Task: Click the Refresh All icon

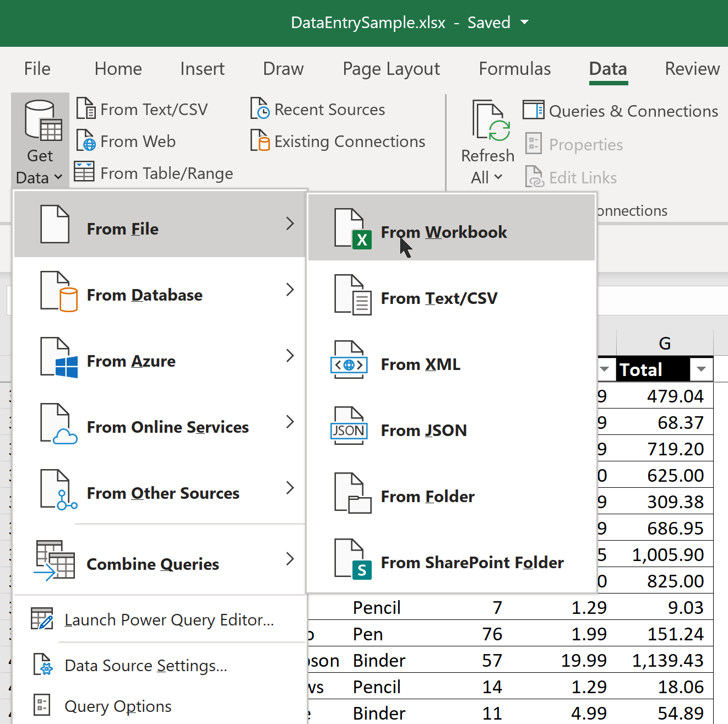Action: pos(491,121)
